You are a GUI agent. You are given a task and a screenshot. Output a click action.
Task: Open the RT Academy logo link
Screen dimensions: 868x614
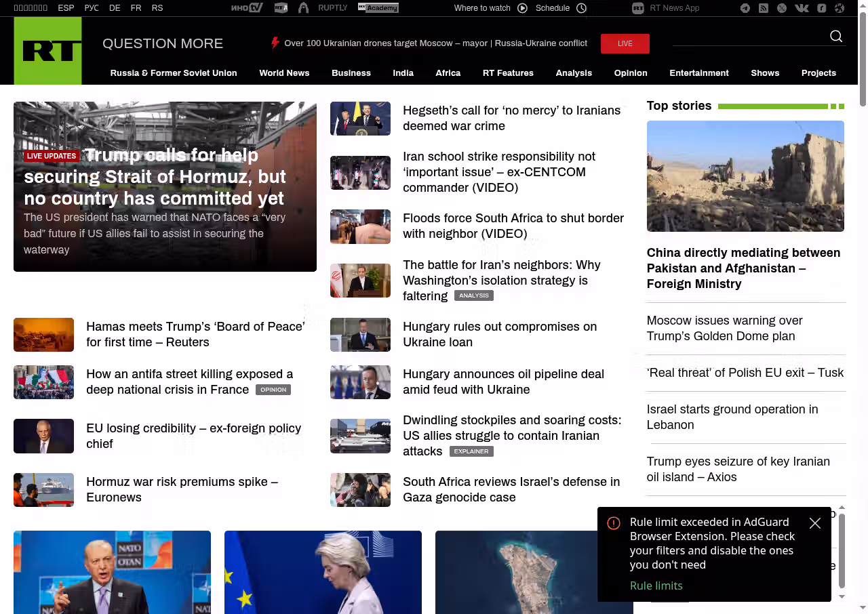tap(378, 8)
